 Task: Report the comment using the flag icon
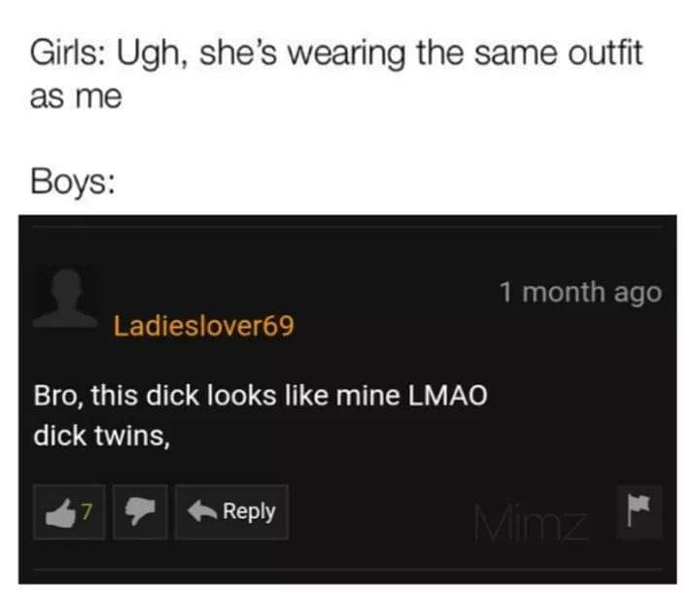click(640, 512)
